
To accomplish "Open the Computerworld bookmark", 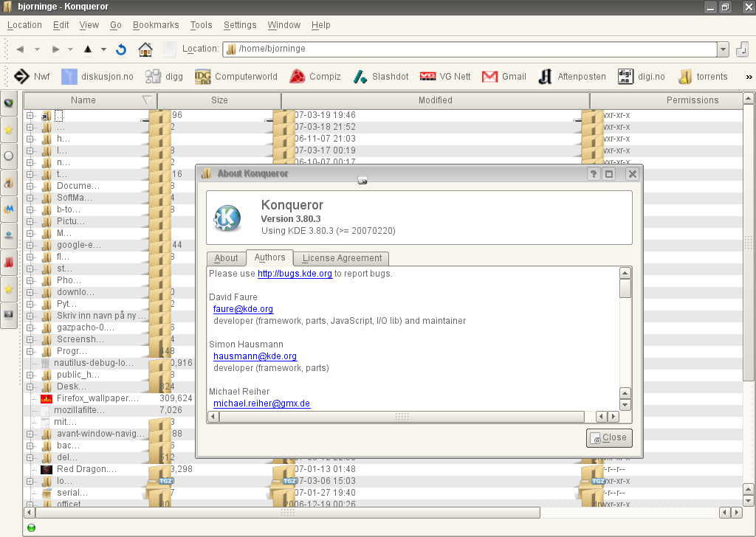I will [x=236, y=77].
